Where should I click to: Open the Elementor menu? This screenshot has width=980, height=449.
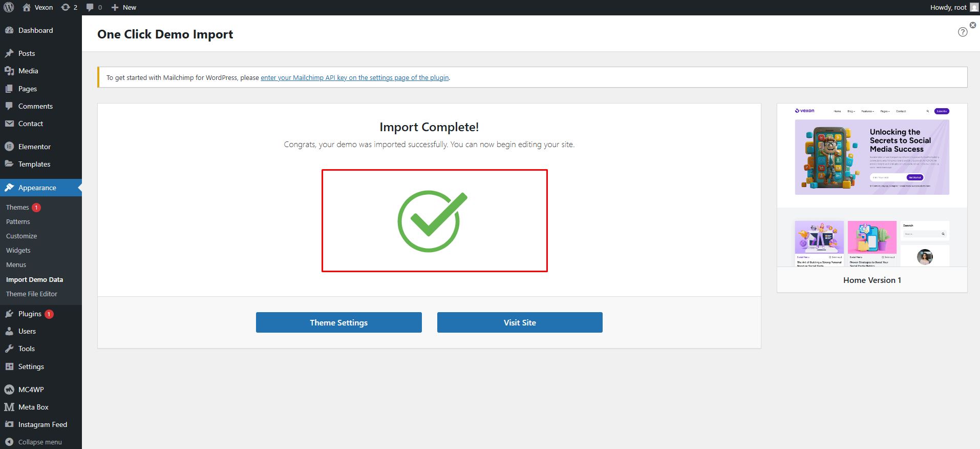41,147
